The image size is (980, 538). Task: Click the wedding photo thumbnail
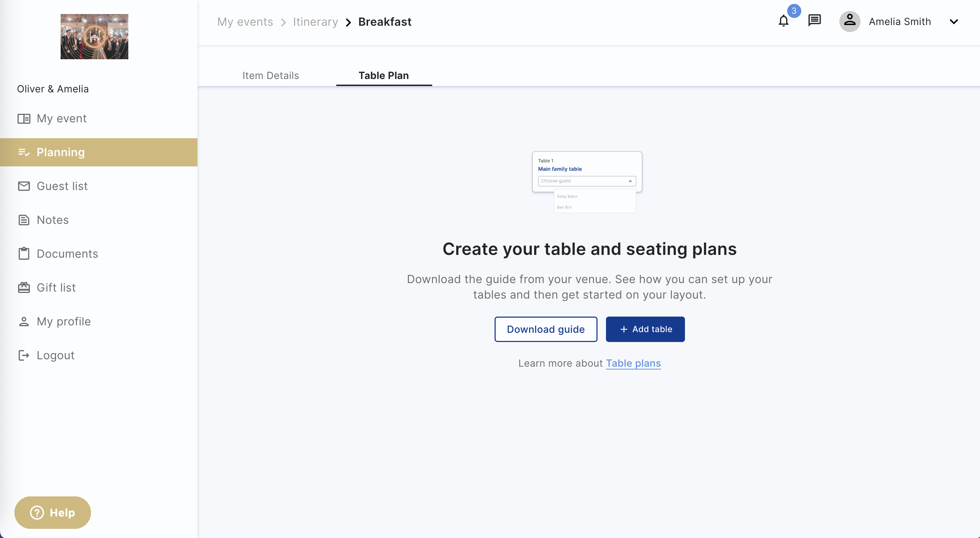94,37
